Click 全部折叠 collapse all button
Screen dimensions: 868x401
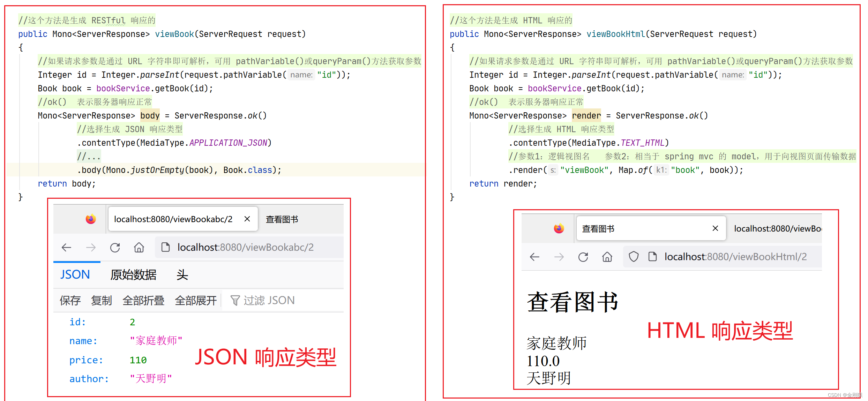[143, 300]
